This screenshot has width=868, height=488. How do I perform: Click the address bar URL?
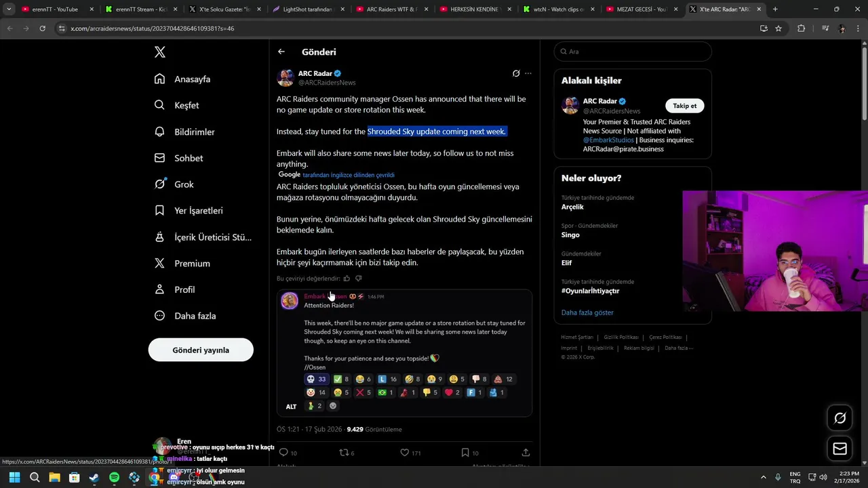(153, 28)
